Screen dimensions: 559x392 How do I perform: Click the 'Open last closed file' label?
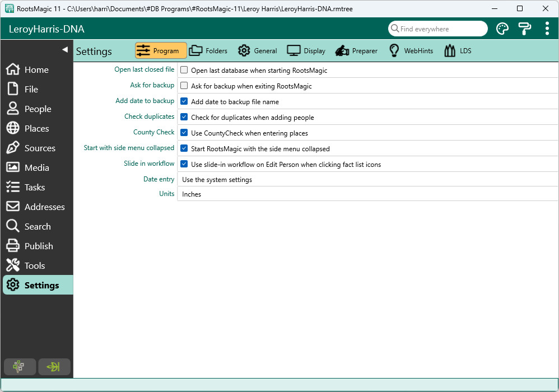click(145, 69)
